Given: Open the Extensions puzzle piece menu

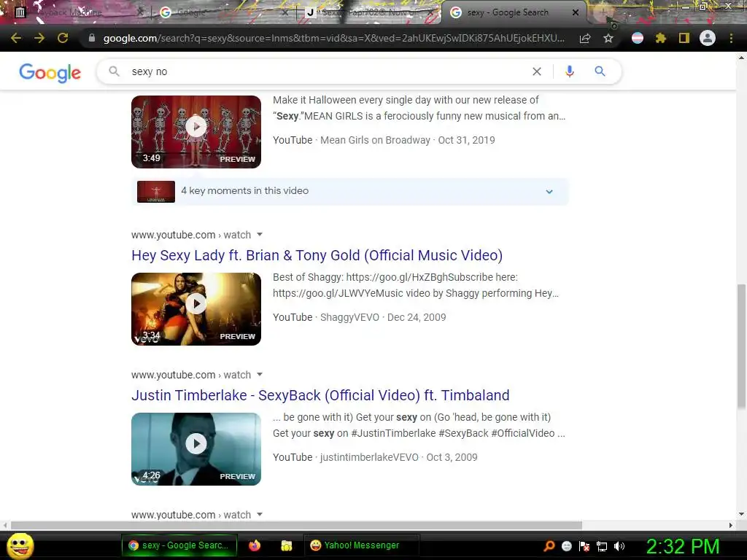Looking at the screenshot, I should [661, 38].
